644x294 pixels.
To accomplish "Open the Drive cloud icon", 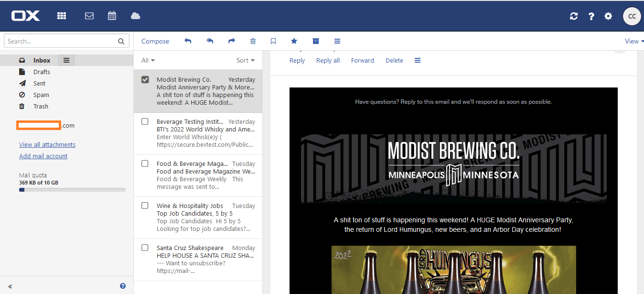I will pyautogui.click(x=135, y=16).
